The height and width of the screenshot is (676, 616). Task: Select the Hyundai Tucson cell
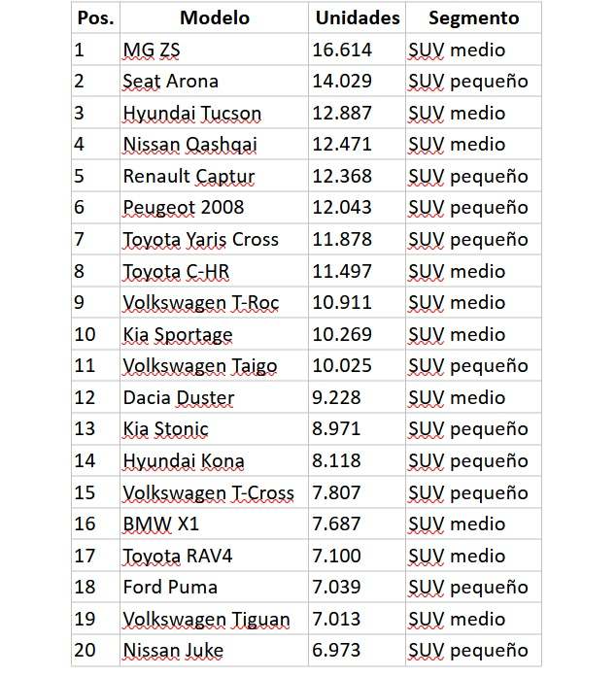[215, 113]
